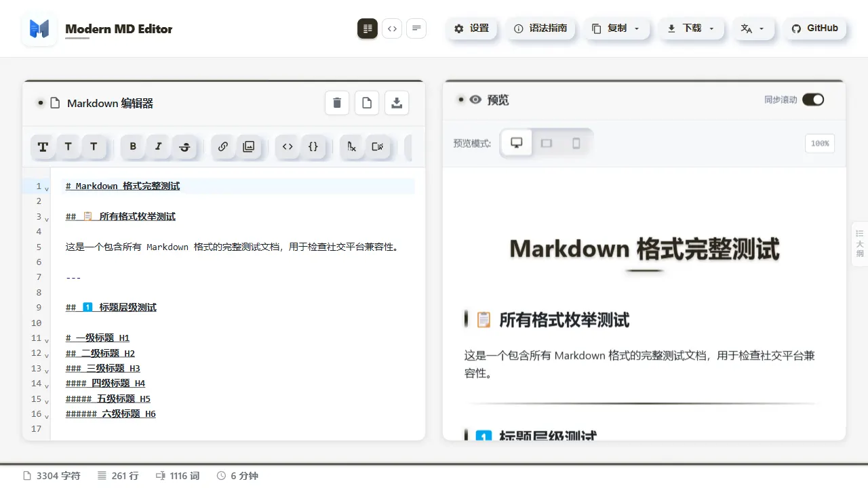Click the Modern MD Editor title text

pos(119,28)
